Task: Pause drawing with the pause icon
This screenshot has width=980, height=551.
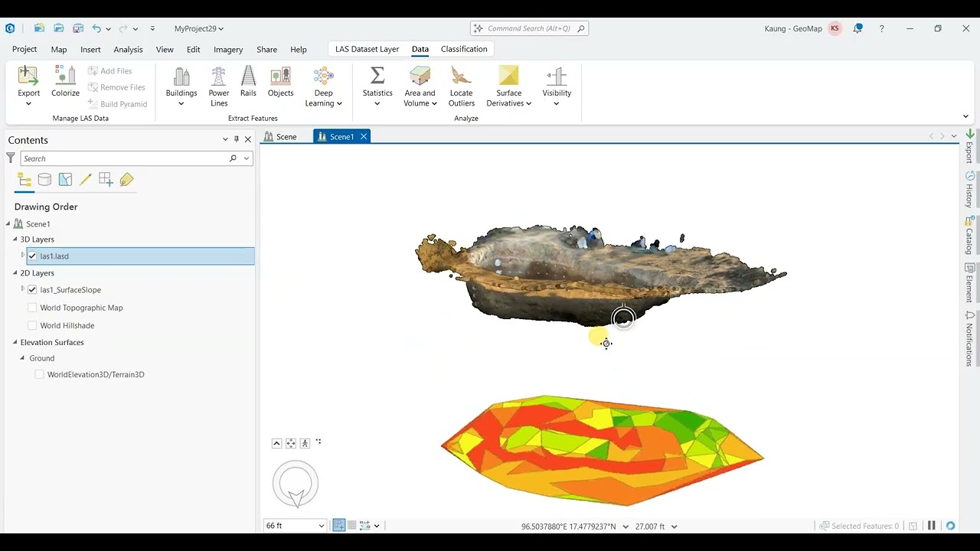Action: pyautogui.click(x=932, y=526)
